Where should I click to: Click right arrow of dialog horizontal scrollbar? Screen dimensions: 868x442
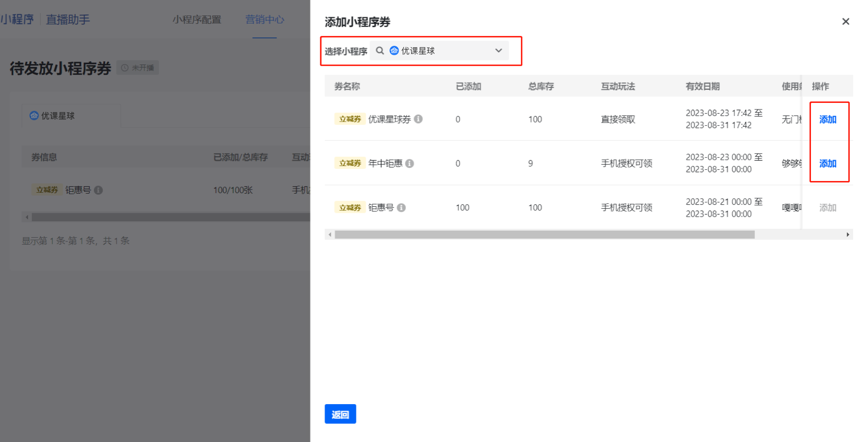(848, 235)
